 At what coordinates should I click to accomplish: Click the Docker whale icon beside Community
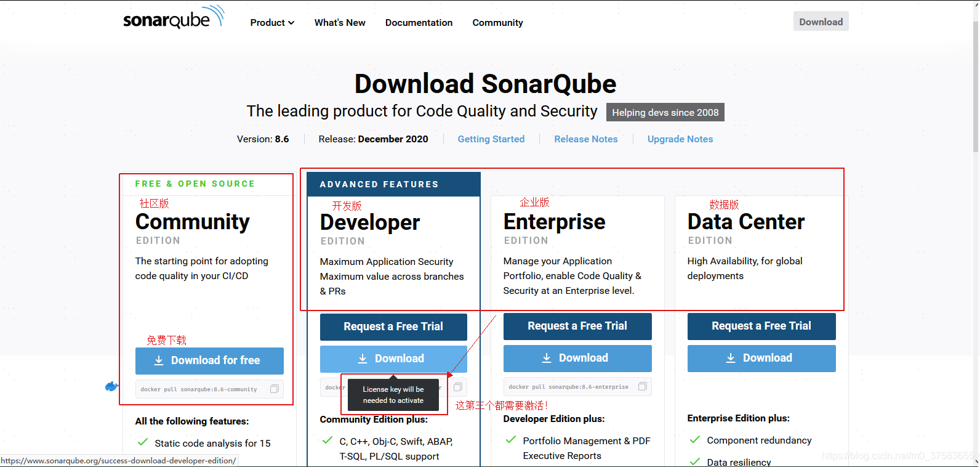point(111,386)
